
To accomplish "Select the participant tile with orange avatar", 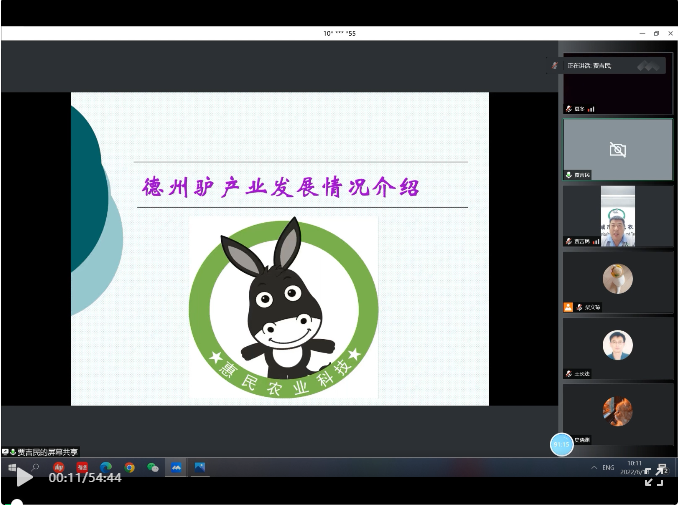I will point(617,414).
